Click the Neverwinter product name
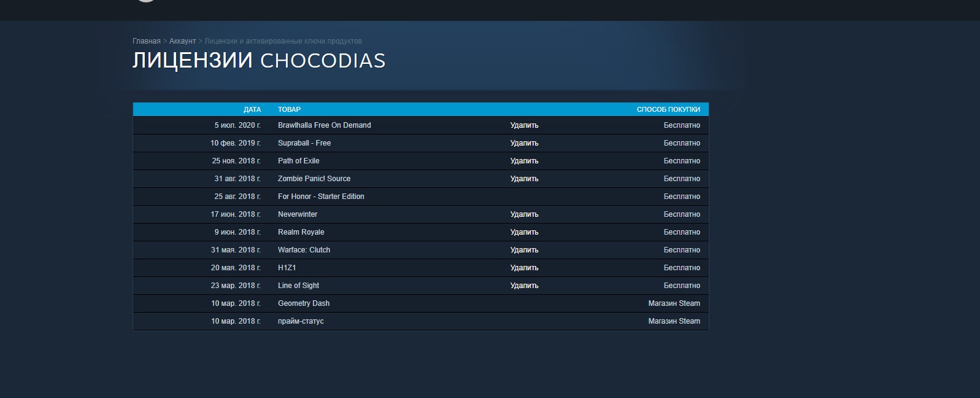This screenshot has height=398, width=980. point(298,214)
